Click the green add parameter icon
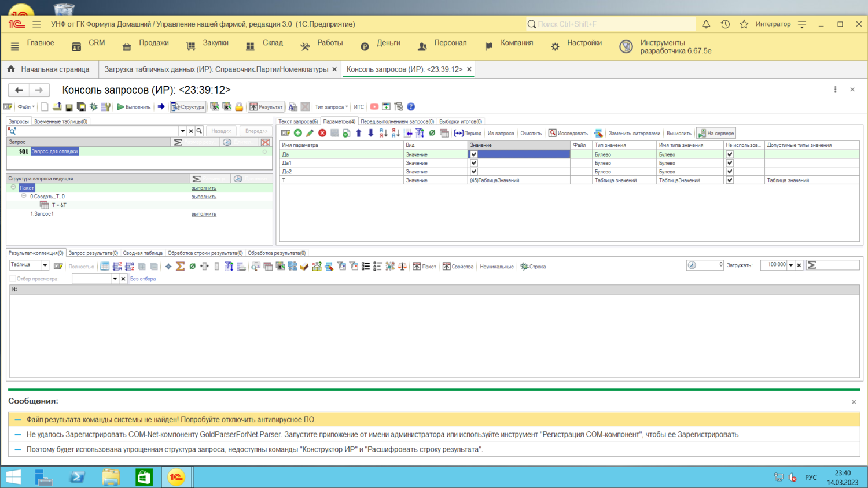This screenshot has width=868, height=488. 298,133
